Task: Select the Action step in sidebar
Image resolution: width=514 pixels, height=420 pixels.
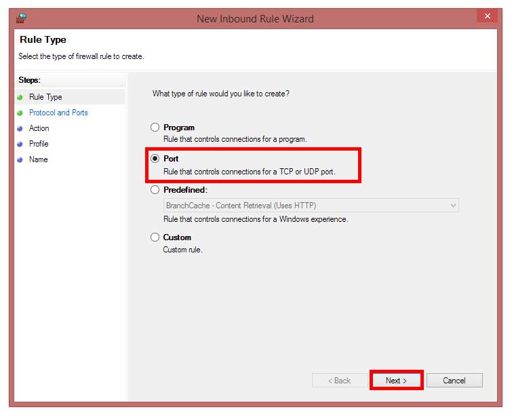Action: [x=39, y=128]
